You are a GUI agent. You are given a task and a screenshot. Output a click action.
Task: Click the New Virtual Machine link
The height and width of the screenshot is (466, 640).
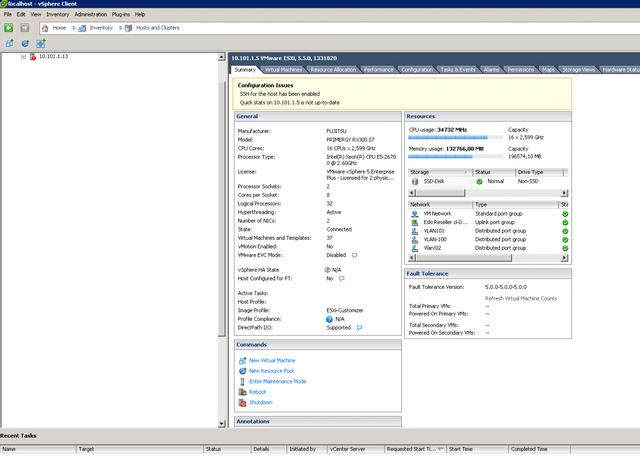pyautogui.click(x=272, y=361)
